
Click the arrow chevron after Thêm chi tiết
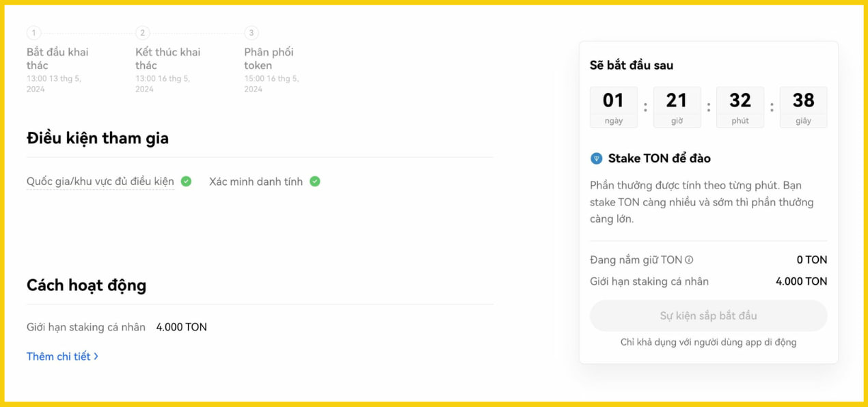point(96,356)
